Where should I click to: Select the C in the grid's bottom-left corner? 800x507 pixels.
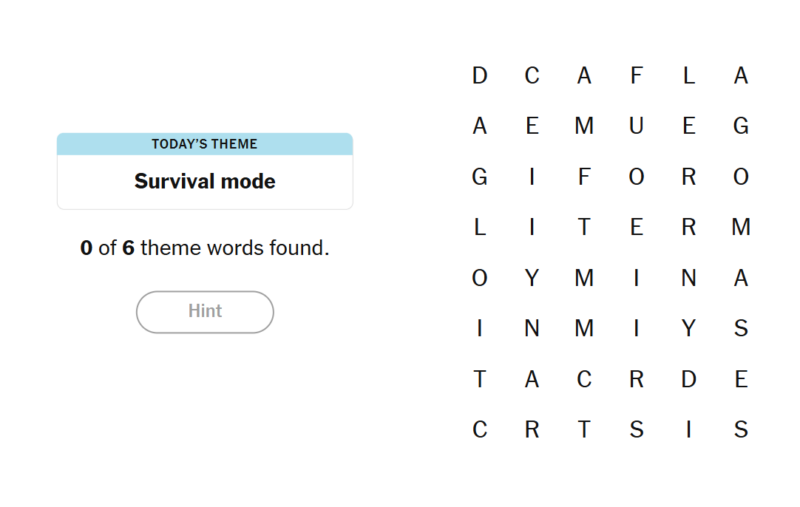(x=480, y=430)
